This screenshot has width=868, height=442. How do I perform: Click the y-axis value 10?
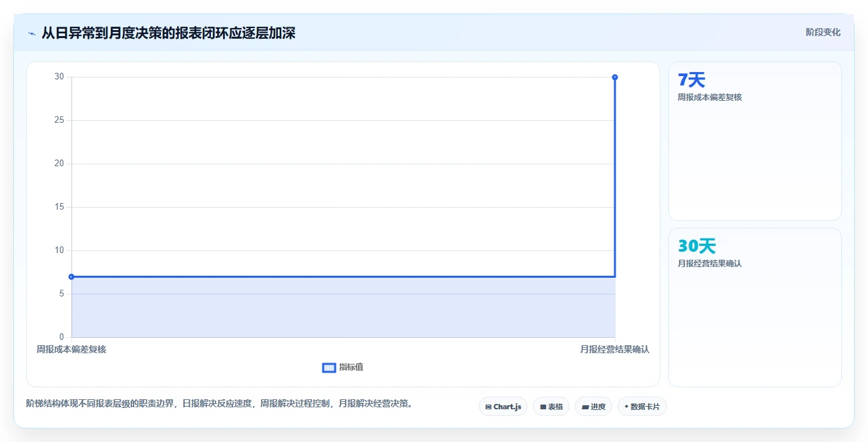(x=59, y=250)
